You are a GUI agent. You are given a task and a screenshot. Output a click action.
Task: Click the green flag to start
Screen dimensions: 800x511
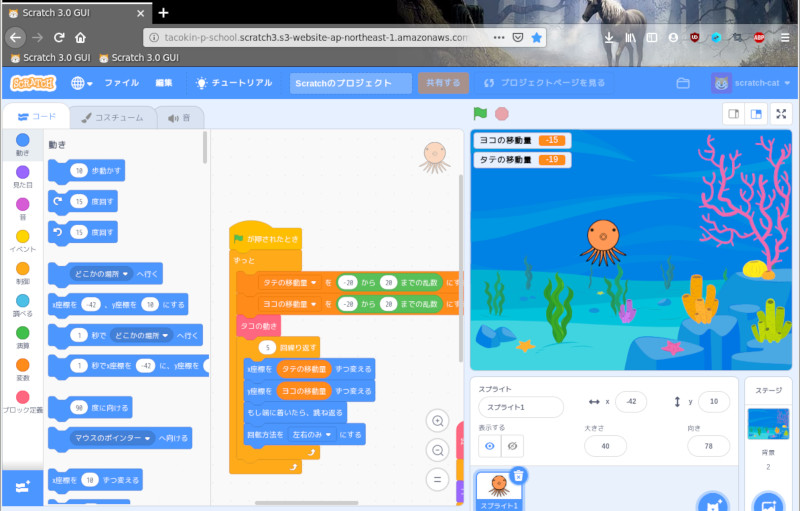[480, 114]
